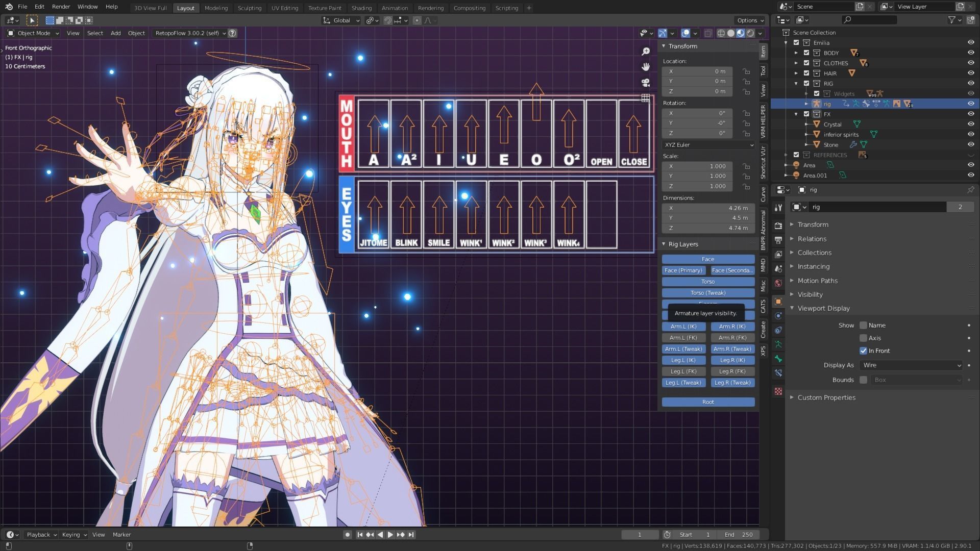Expand the BODY collection in outliner
Image resolution: width=980 pixels, height=551 pixels.
click(x=796, y=53)
